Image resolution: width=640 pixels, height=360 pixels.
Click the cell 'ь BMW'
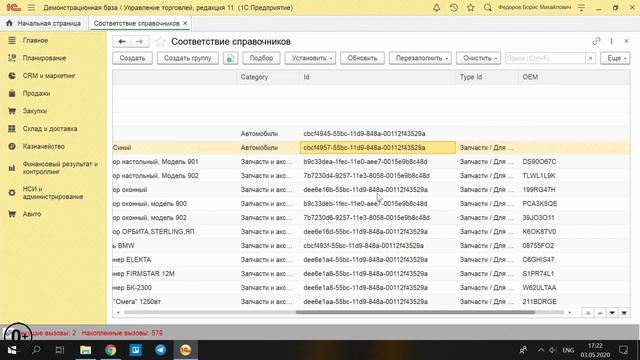(x=124, y=246)
